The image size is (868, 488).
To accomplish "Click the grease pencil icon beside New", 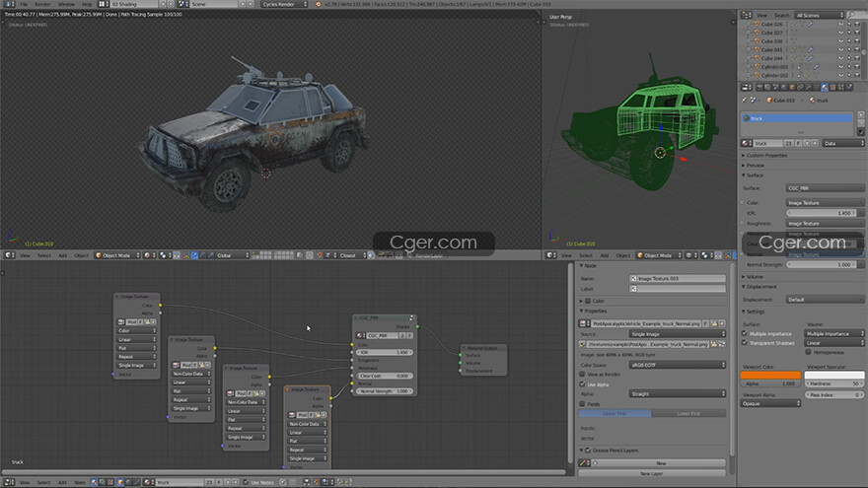I will (x=583, y=462).
